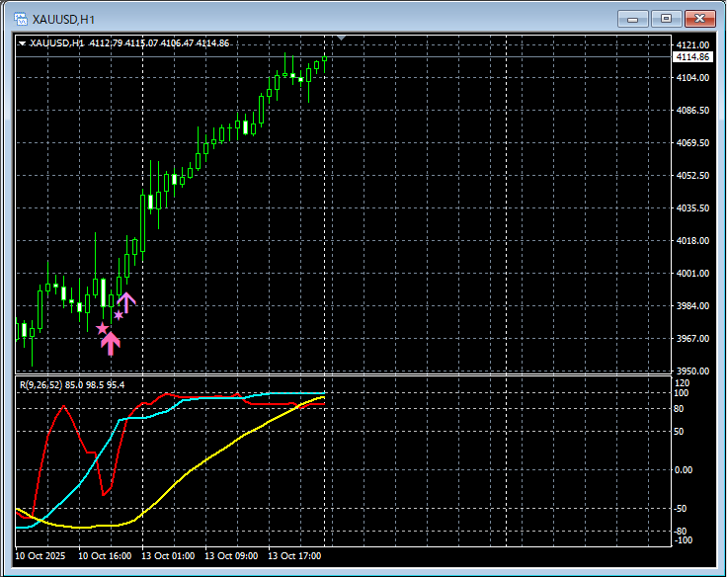Image resolution: width=728 pixels, height=577 pixels.
Task: Click the 4104.00 price scale label
Action: pyautogui.click(x=692, y=78)
